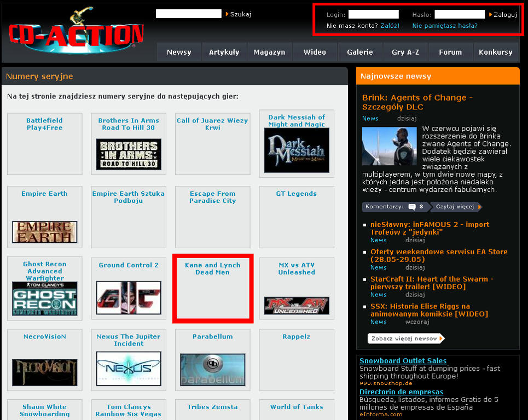Focus the Login input field
528x420 pixels.
[374, 14]
